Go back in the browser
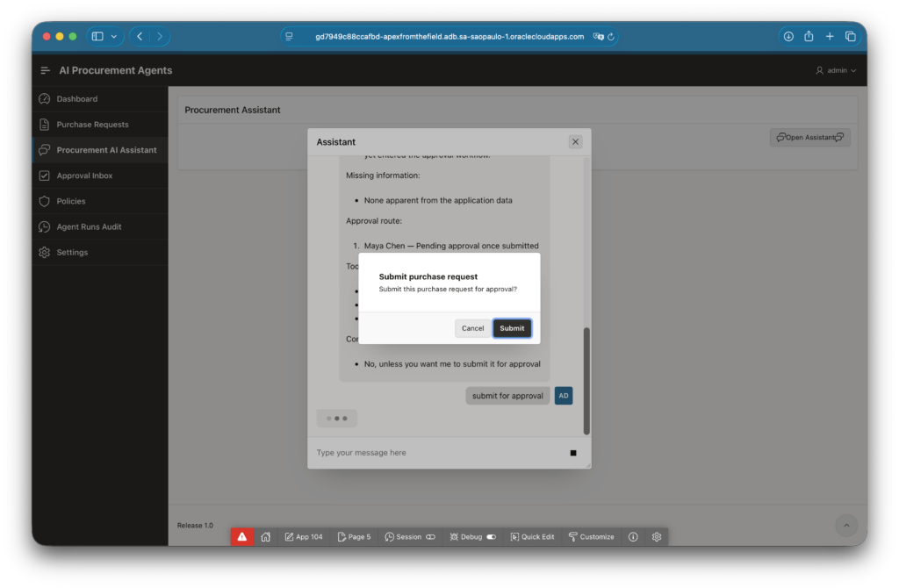The height and width of the screenshot is (588, 899). [140, 36]
